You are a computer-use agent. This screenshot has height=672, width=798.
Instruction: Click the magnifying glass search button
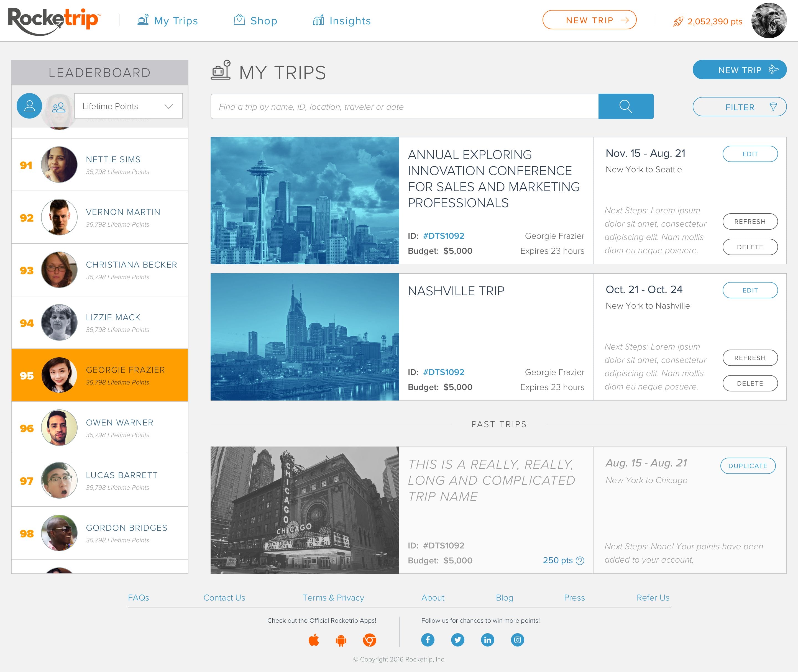click(x=625, y=106)
